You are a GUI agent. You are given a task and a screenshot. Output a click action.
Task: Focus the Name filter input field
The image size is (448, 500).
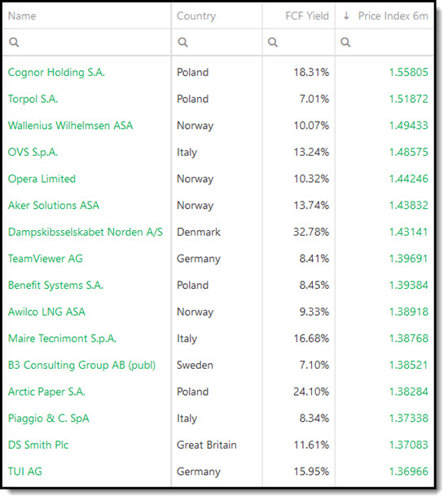(x=87, y=42)
